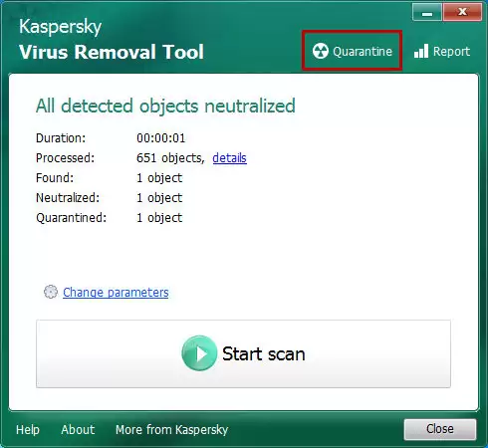
Task: Open the Quarantine section label
Action: point(363,52)
